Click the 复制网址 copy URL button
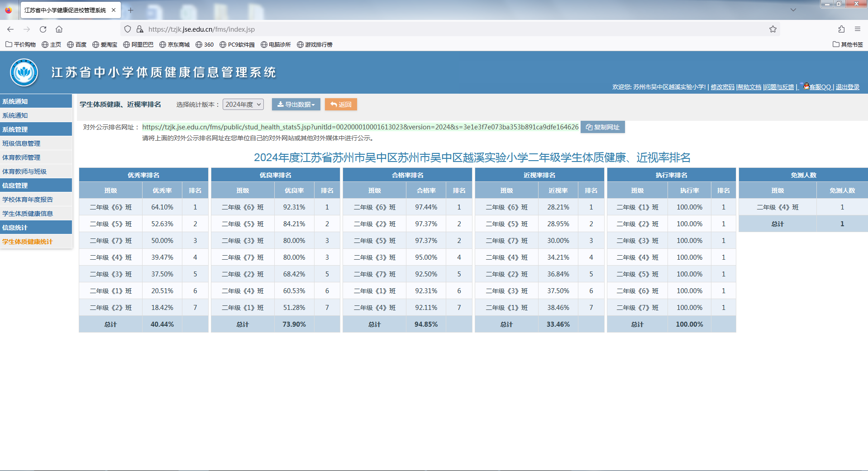Image resolution: width=868 pixels, height=471 pixels. (x=603, y=127)
